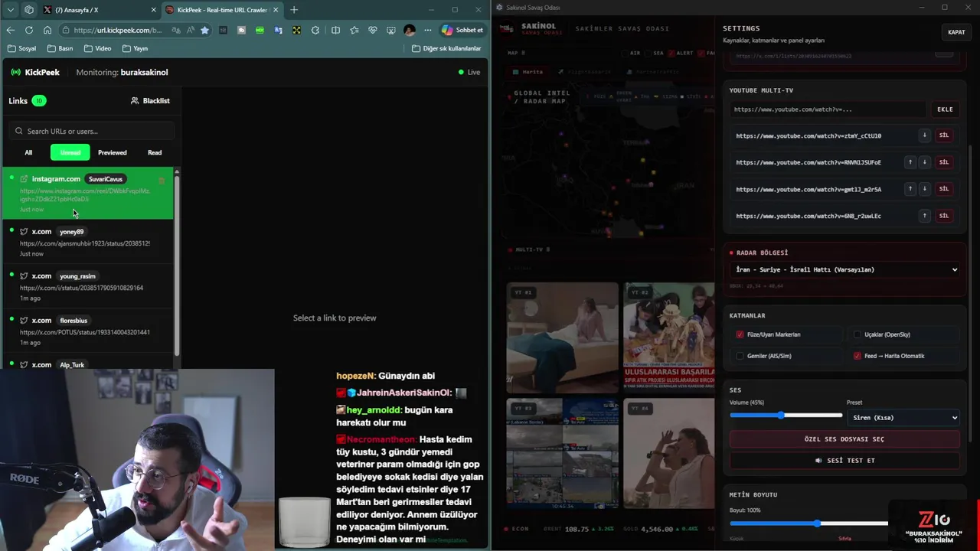The width and height of the screenshot is (980, 551).
Task: Delete the instagram.com link with trash icon
Action: click(162, 181)
